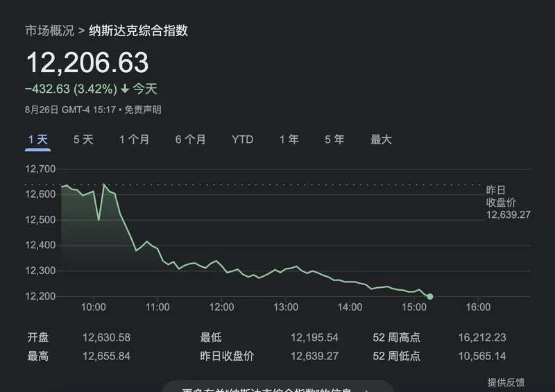Select the 1 天 time range tab
This screenshot has width=555, height=392.
pyautogui.click(x=38, y=140)
